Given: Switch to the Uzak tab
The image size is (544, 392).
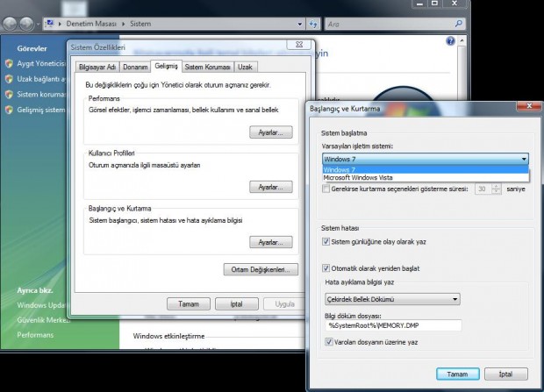Looking at the screenshot, I should [x=246, y=67].
